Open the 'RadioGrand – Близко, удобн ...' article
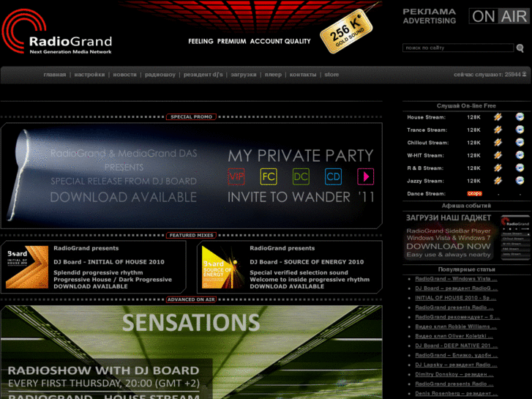The image size is (532, 399). click(457, 355)
